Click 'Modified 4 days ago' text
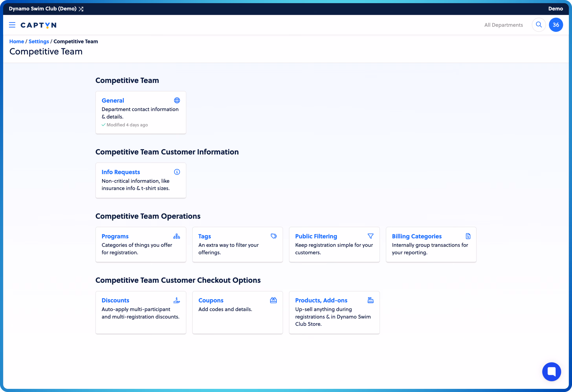572x392 pixels. point(127,125)
